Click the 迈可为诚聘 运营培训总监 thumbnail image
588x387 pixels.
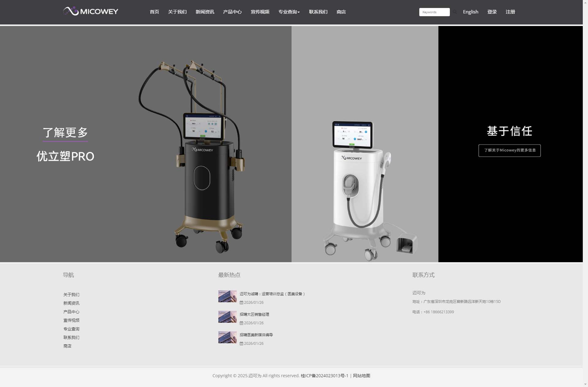point(227,296)
